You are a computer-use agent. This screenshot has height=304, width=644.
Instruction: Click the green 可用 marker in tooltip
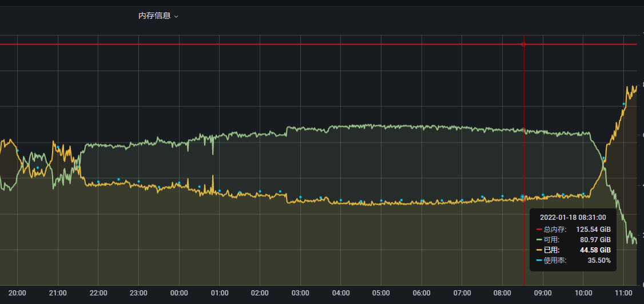point(539,239)
